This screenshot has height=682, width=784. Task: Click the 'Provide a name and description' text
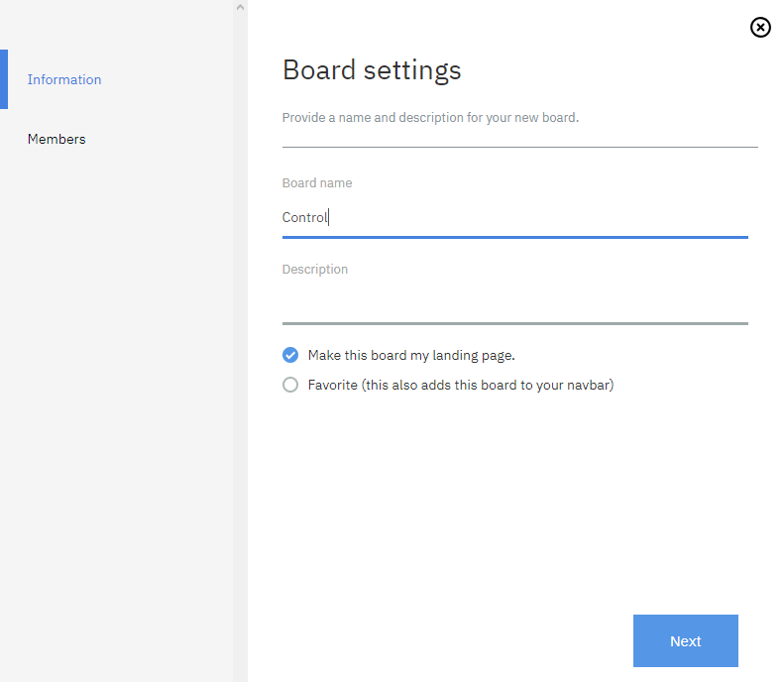click(x=430, y=117)
